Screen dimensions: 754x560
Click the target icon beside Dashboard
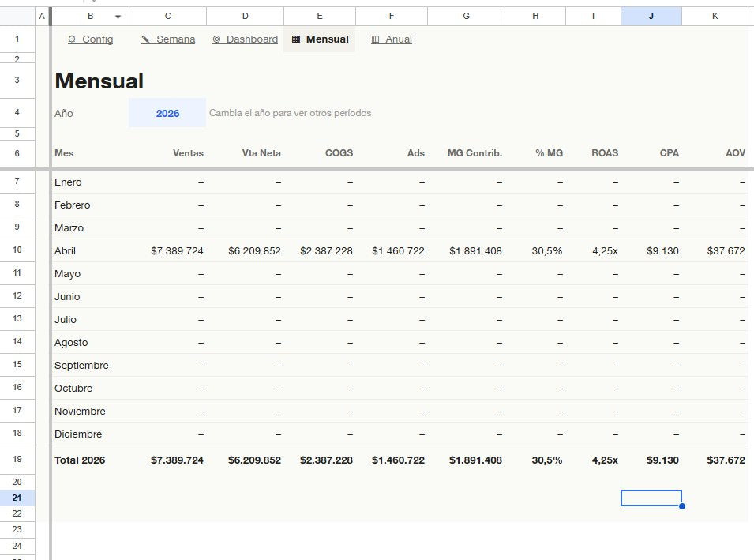point(216,39)
